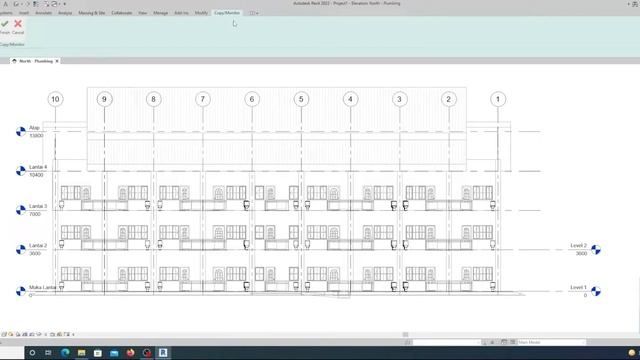This screenshot has width=640, height=360.
Task: Select the Lantai 3 level name text
Action: tap(38, 206)
